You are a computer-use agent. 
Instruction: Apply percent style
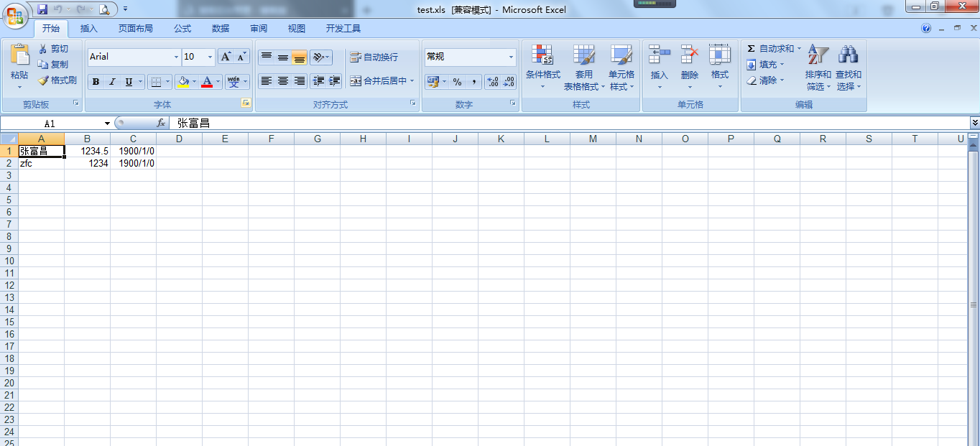tap(458, 82)
